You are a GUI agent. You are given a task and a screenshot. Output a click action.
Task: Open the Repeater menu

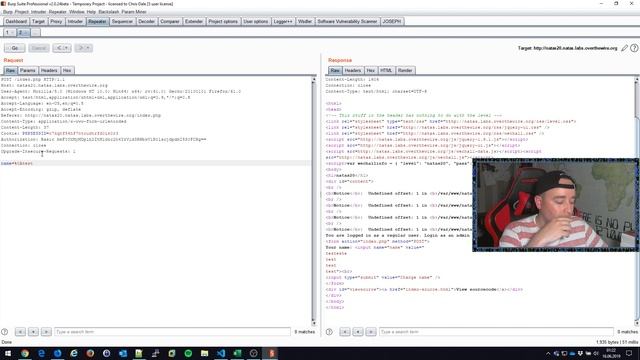[x=58, y=12]
